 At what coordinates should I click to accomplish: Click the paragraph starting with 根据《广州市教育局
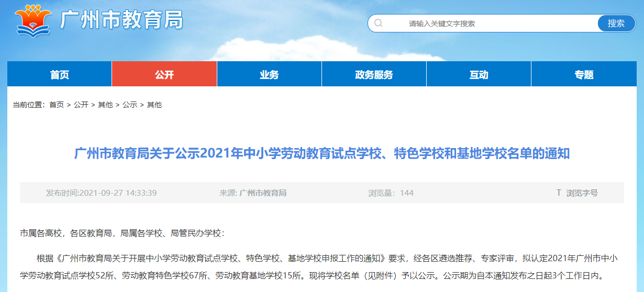click(320, 266)
